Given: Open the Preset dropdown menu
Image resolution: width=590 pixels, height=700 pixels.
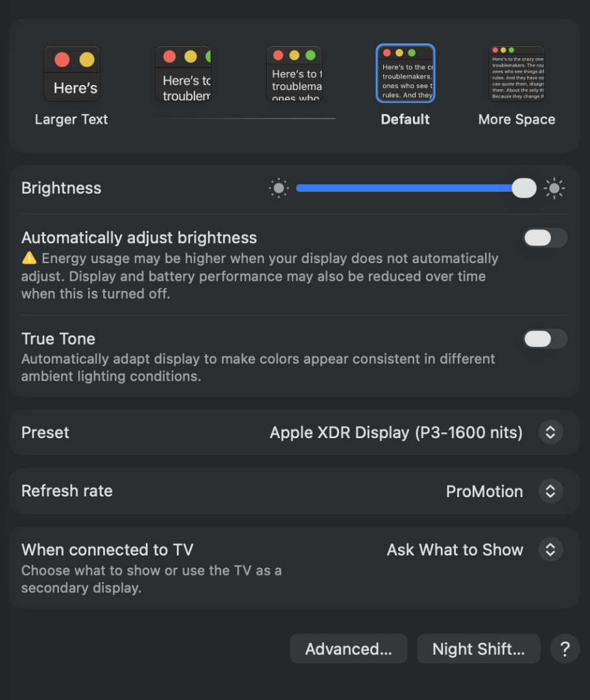Looking at the screenshot, I should pyautogui.click(x=550, y=432).
